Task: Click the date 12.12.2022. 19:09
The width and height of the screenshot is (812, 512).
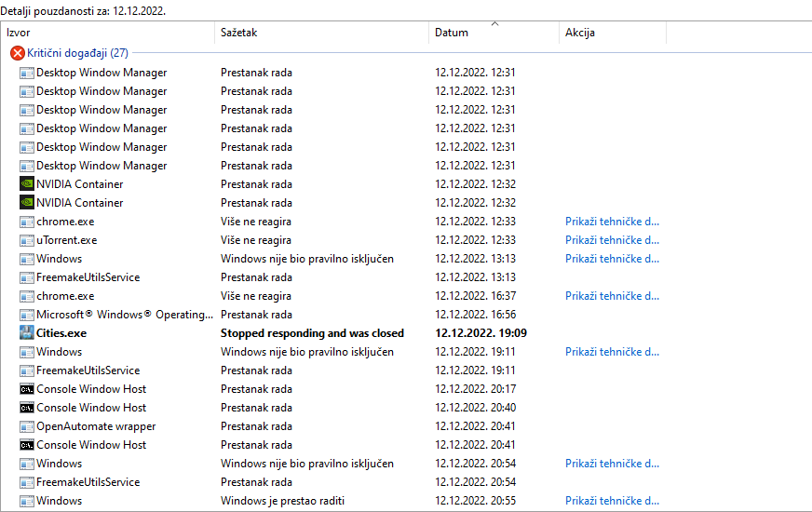Action: tap(480, 333)
